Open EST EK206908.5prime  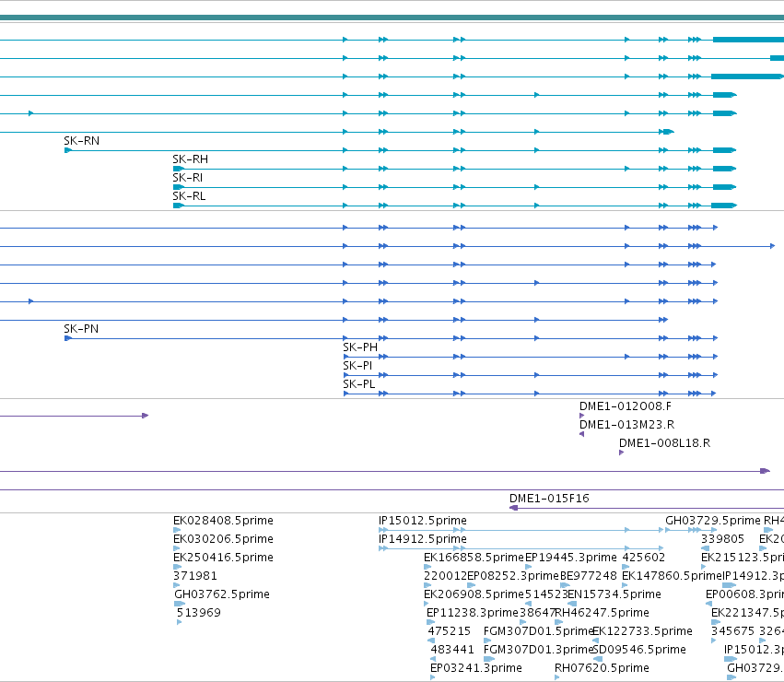[474, 594]
